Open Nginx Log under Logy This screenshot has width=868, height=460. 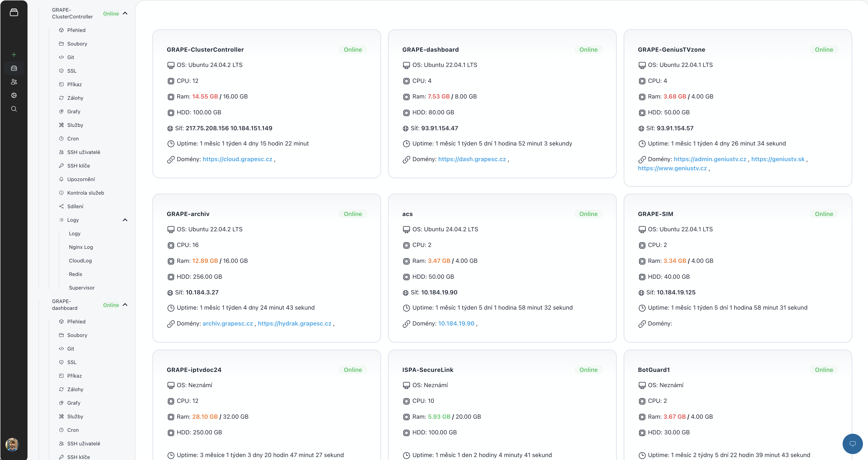pyautogui.click(x=81, y=247)
